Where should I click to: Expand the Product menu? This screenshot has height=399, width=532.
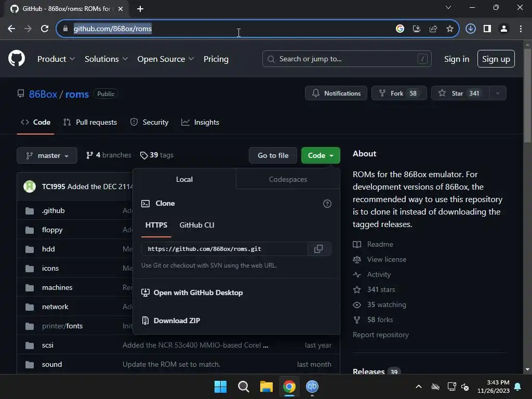pyautogui.click(x=56, y=59)
